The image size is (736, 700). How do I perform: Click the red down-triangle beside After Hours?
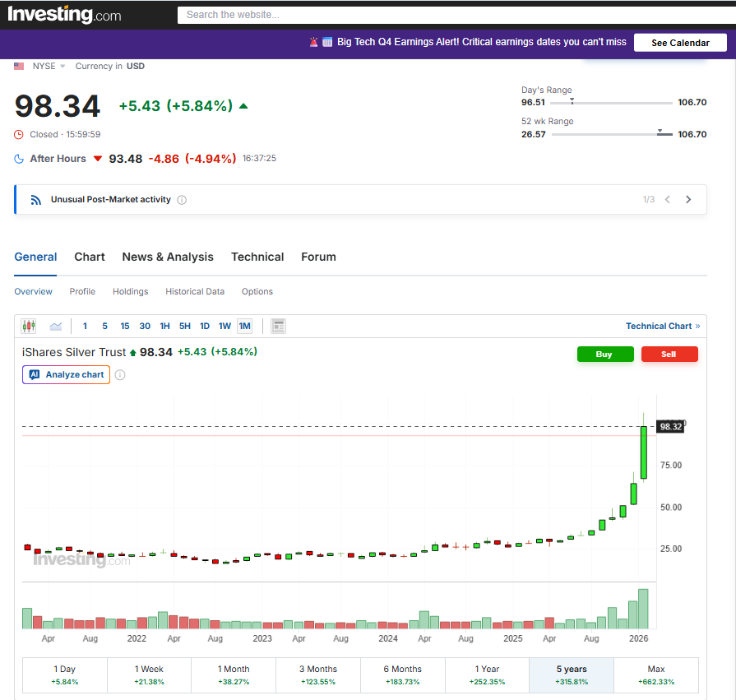click(x=98, y=159)
